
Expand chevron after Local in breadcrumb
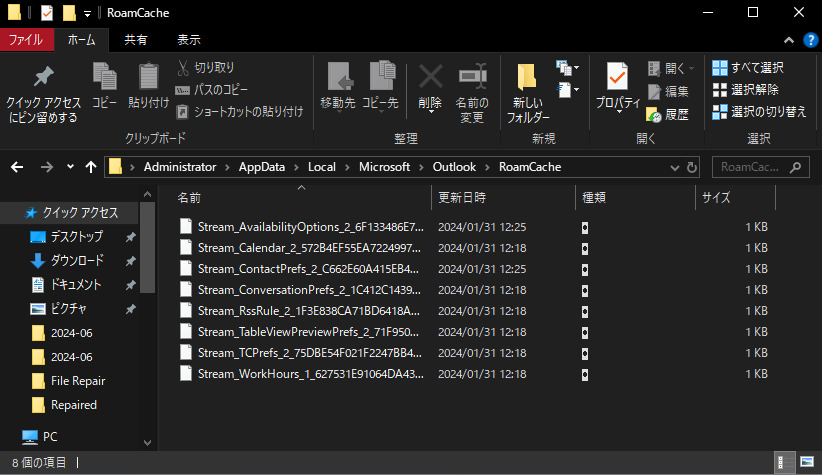coord(347,167)
